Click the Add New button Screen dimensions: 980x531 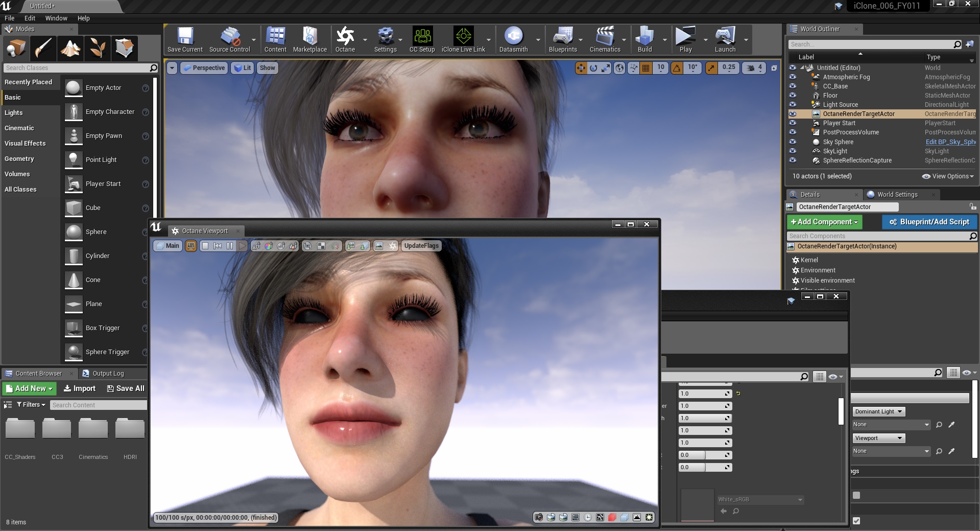click(x=30, y=388)
